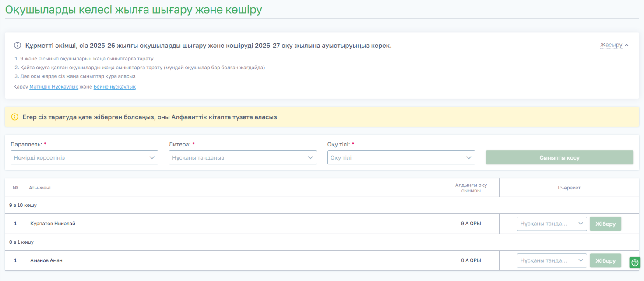Image resolution: width=644 pixels, height=281 pixels.
Task: Click Жіберу in Аманов Аман row
Action: 605,260
